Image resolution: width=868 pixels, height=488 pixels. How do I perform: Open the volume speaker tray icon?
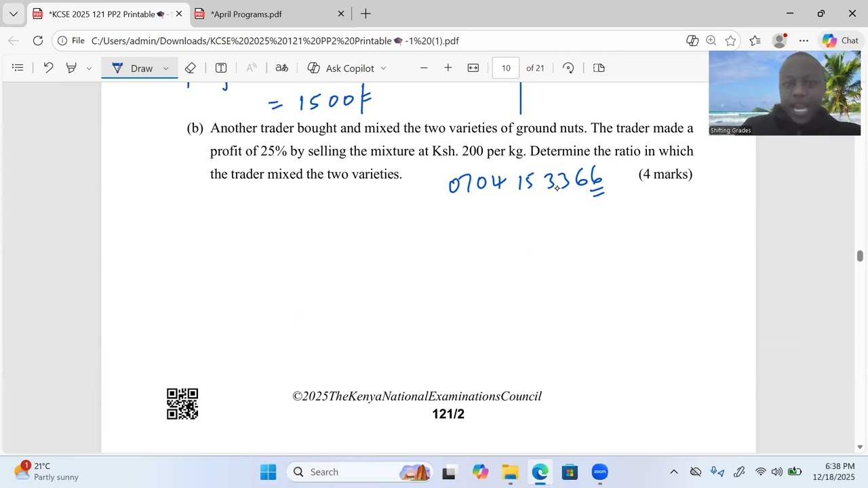776,472
